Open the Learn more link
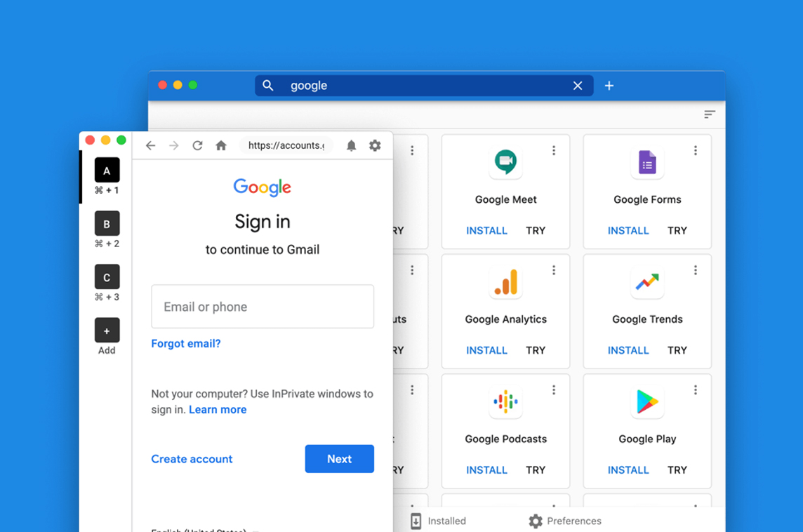The width and height of the screenshot is (803, 532). pyautogui.click(x=218, y=410)
